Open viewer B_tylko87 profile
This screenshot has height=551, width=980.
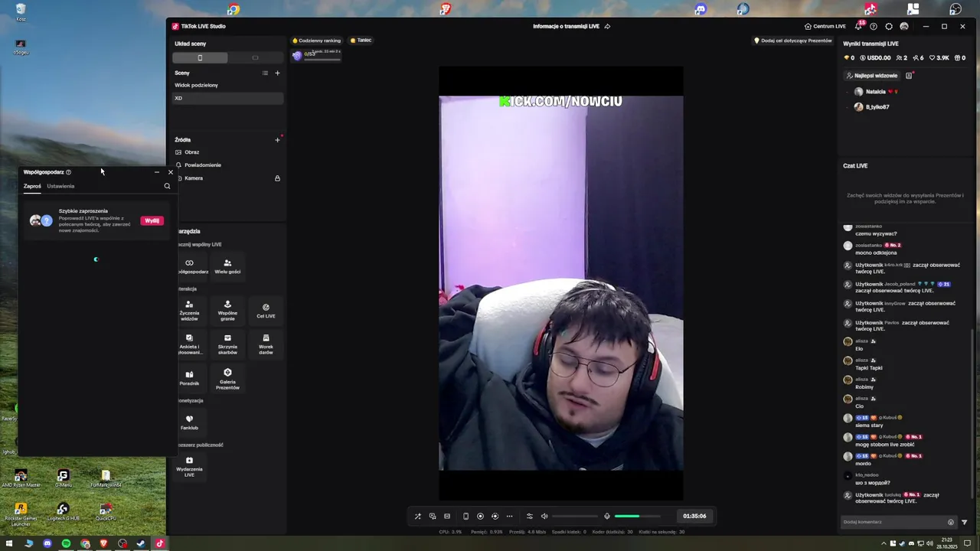click(872, 107)
